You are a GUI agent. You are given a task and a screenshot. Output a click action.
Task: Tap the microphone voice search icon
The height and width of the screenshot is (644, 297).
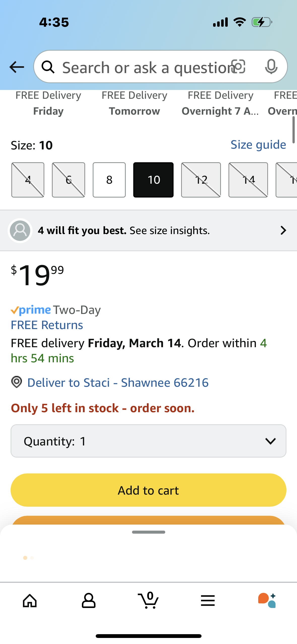tap(271, 67)
